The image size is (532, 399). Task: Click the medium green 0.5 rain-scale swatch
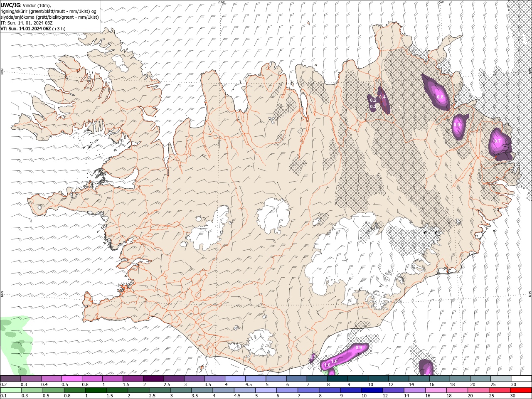[53, 390]
